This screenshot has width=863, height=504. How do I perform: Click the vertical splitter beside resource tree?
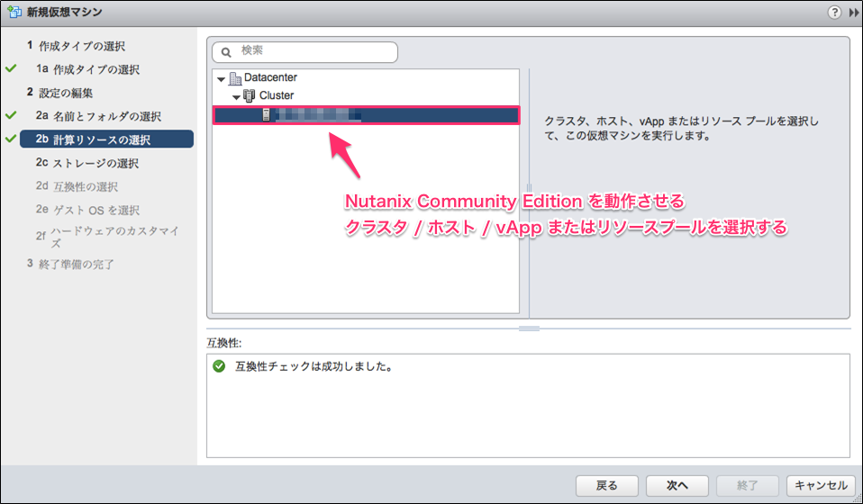pyautogui.click(x=529, y=188)
